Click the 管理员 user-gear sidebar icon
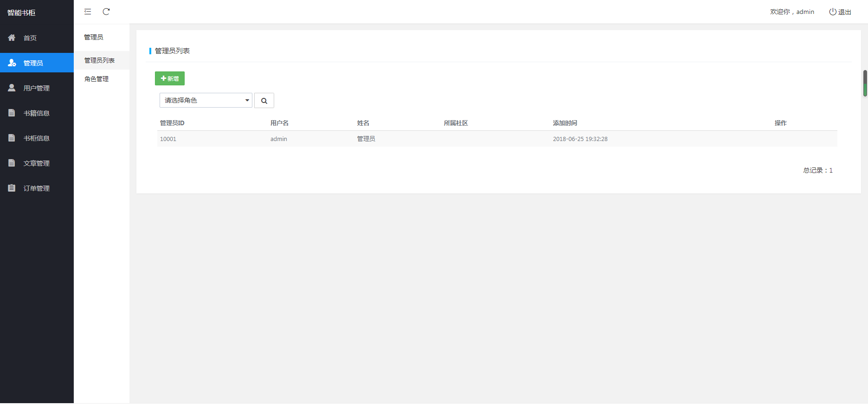The height and width of the screenshot is (405, 868). click(x=12, y=63)
